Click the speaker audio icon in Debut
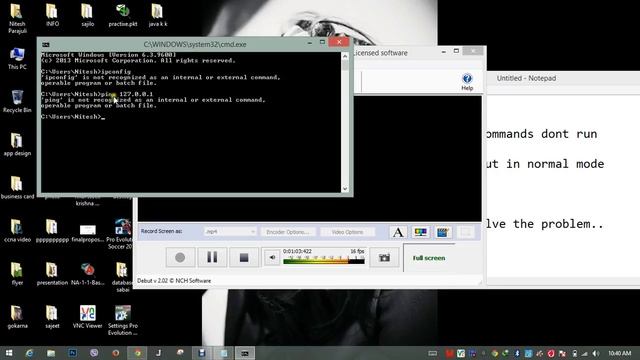This screenshot has width=640, height=360. click(272, 258)
